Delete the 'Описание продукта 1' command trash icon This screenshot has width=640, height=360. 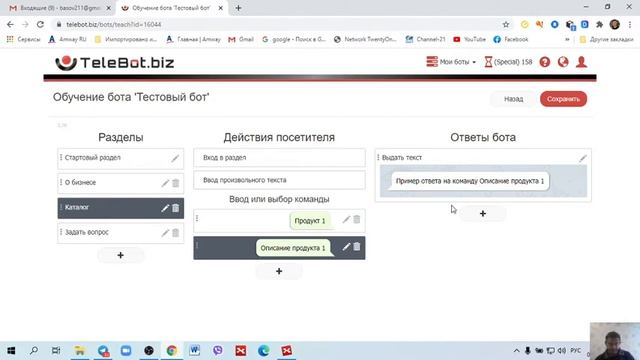357,247
